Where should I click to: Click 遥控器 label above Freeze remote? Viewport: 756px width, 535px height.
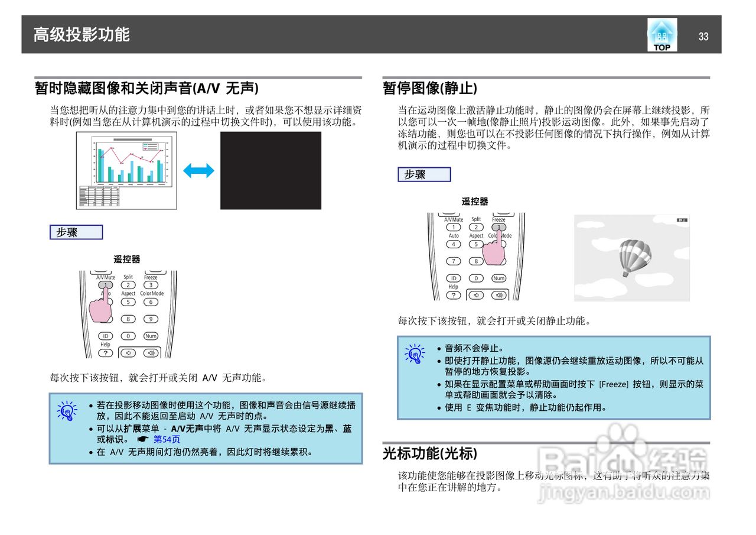(x=475, y=202)
